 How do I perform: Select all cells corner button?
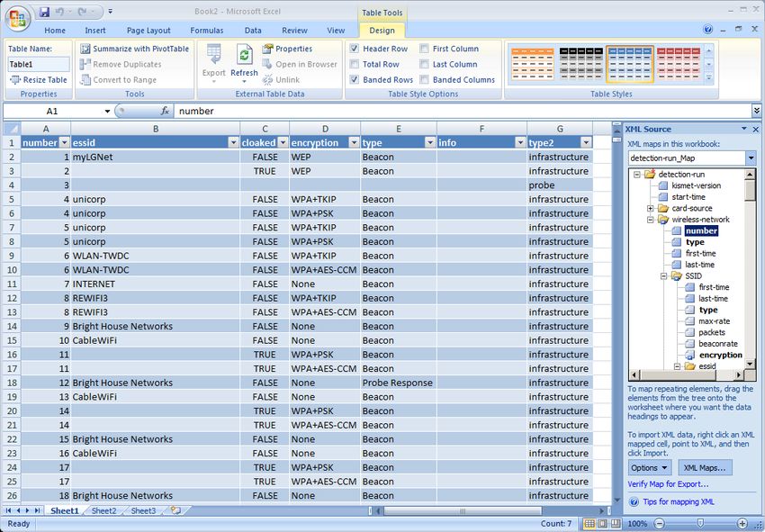[13, 129]
